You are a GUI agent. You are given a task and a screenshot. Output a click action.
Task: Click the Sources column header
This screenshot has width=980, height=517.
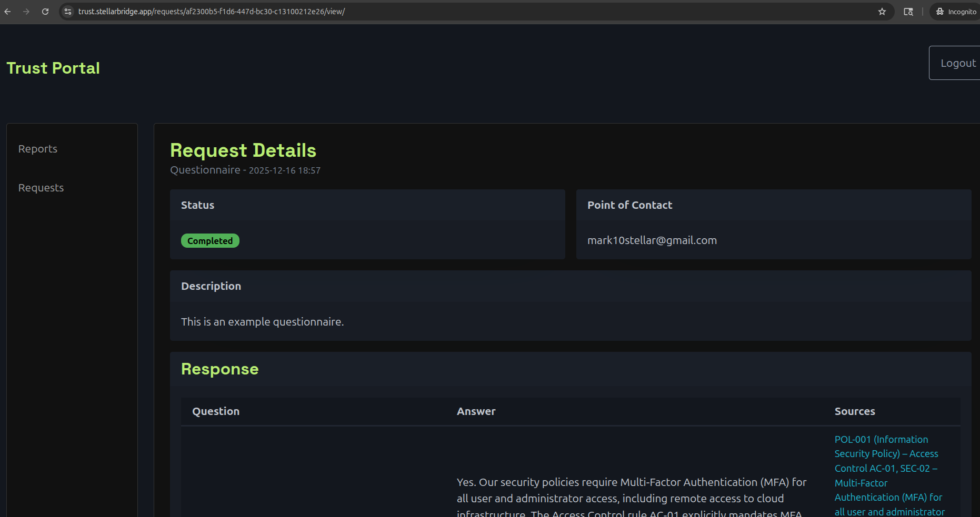tap(855, 411)
